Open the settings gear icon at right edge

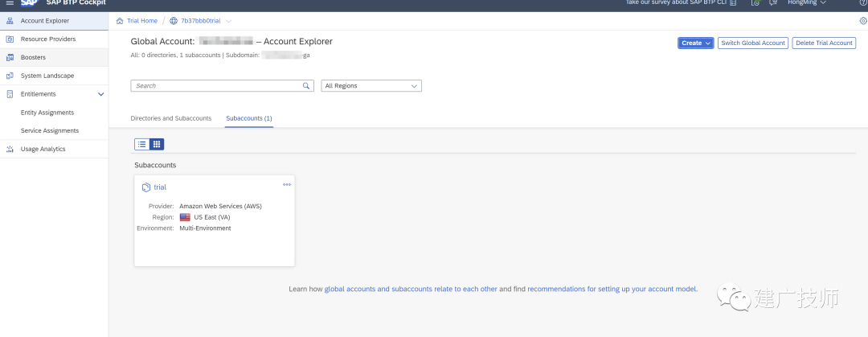point(863,21)
